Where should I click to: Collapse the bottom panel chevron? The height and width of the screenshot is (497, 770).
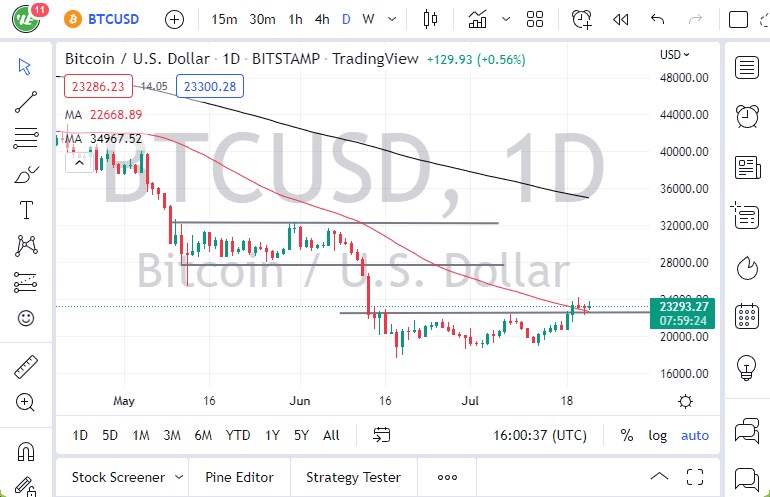point(659,477)
